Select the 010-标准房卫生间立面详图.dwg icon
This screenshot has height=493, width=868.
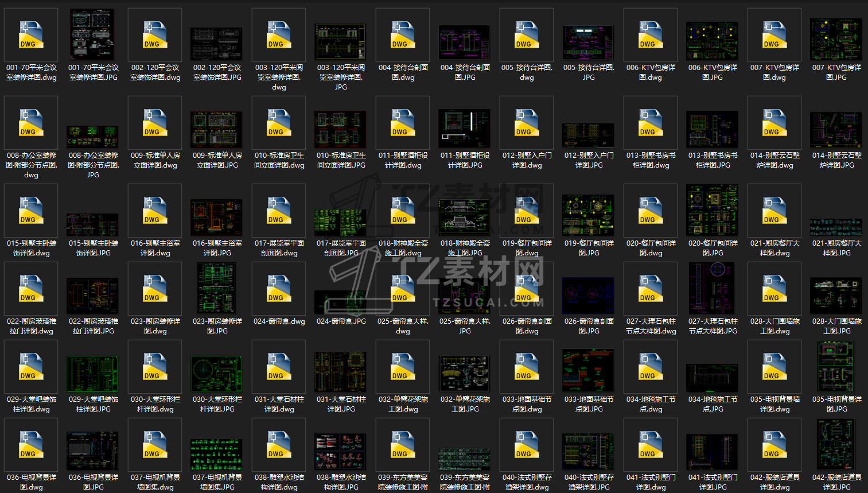pyautogui.click(x=279, y=123)
